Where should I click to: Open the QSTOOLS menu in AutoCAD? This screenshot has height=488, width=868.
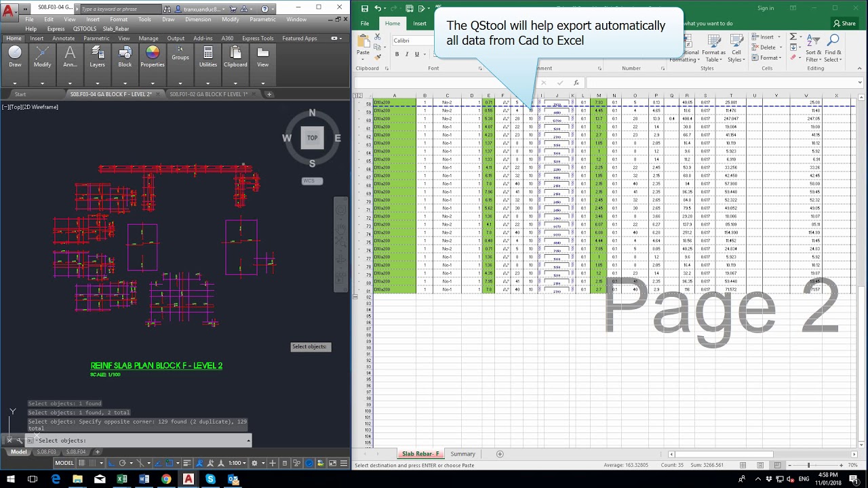pyautogui.click(x=85, y=29)
